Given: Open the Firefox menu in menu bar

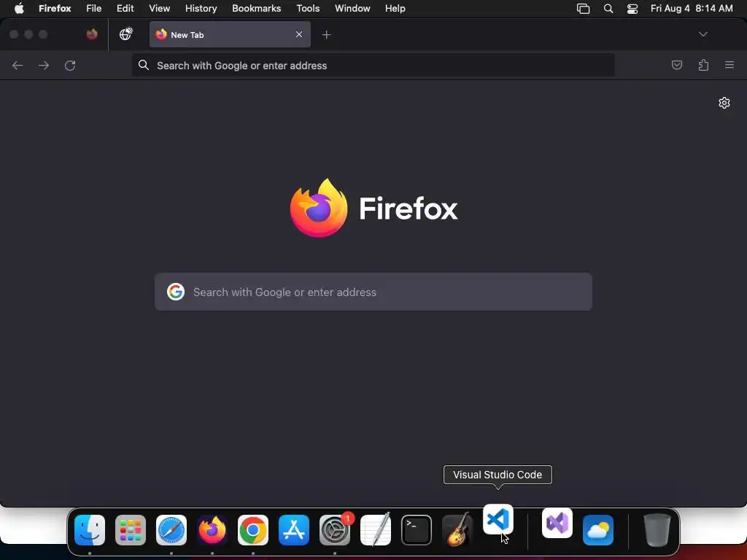Looking at the screenshot, I should click(55, 8).
